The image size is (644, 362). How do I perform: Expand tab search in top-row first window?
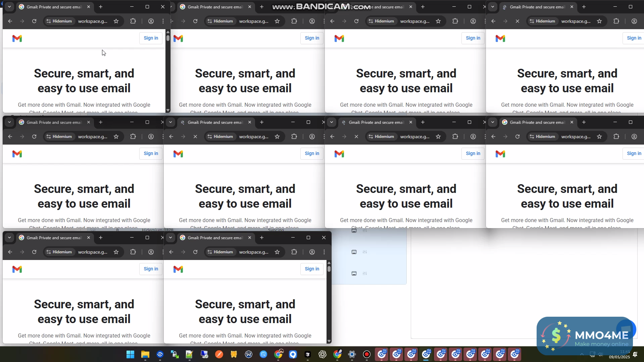pos(9,7)
